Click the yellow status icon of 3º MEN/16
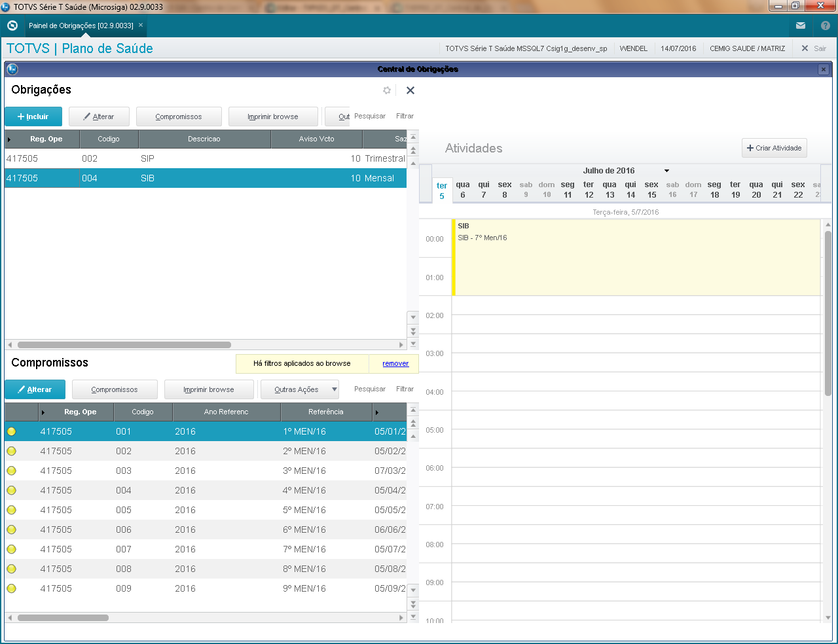 [11, 471]
